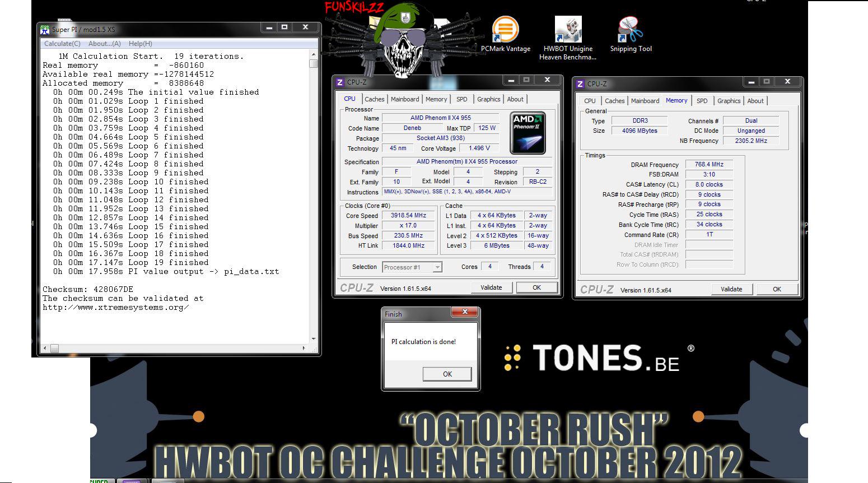This screenshot has width=868, height=483.
Task: Select SPD tab in the CPU-Z Memory window
Action: 702,101
